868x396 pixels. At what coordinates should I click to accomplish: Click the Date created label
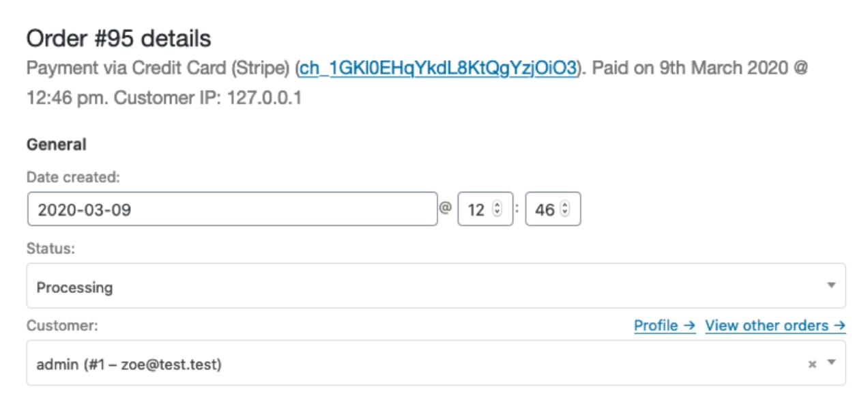coord(73,178)
